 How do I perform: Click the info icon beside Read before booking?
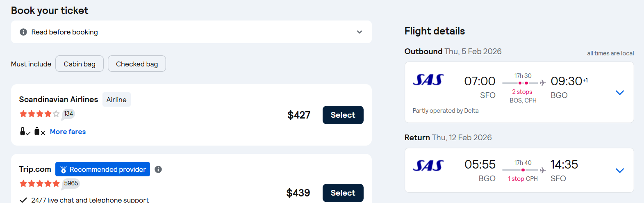tap(23, 32)
